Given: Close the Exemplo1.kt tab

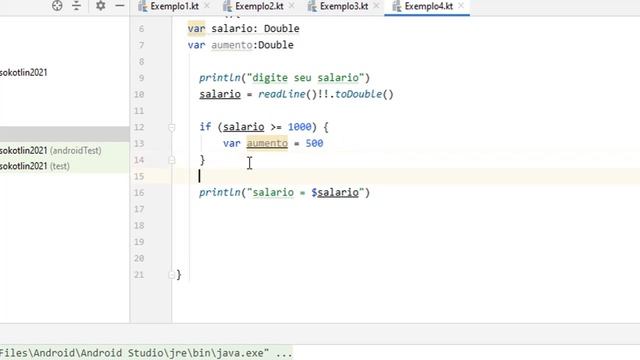Looking at the screenshot, I should pyautogui.click(x=207, y=6).
